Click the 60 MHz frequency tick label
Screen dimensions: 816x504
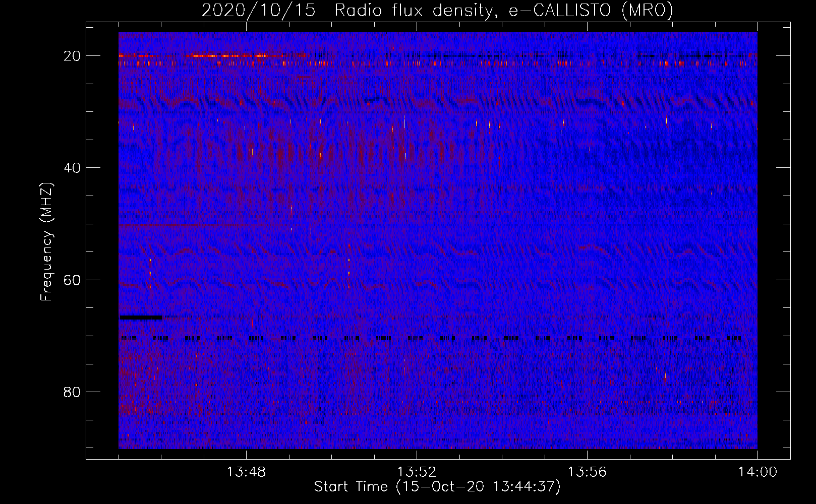(73, 280)
